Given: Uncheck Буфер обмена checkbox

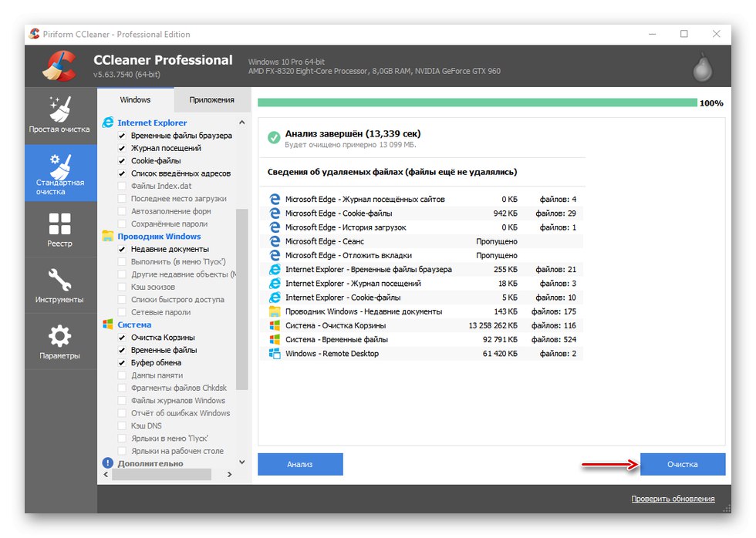Looking at the screenshot, I should pos(122,363).
